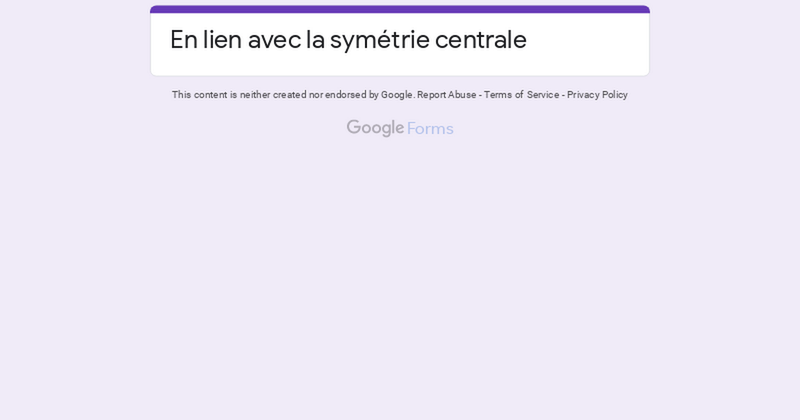Image resolution: width=800 pixels, height=420 pixels.
Task: Click the word "created" in the disclaimer
Action: tap(289, 95)
